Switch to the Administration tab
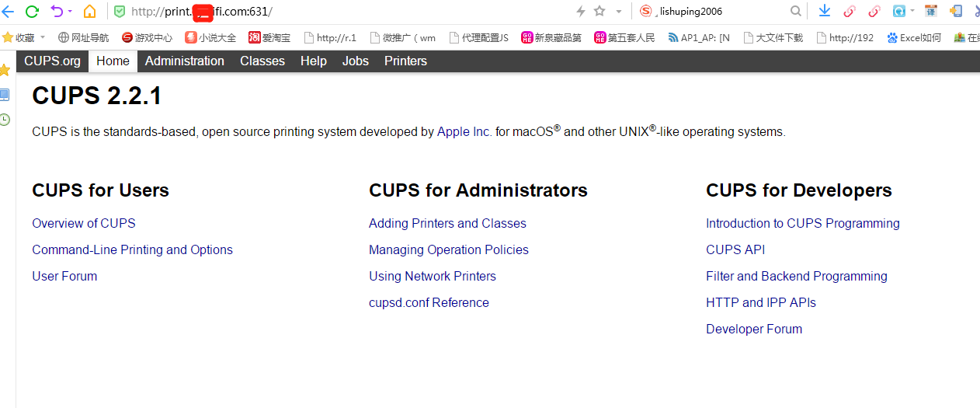 [185, 61]
